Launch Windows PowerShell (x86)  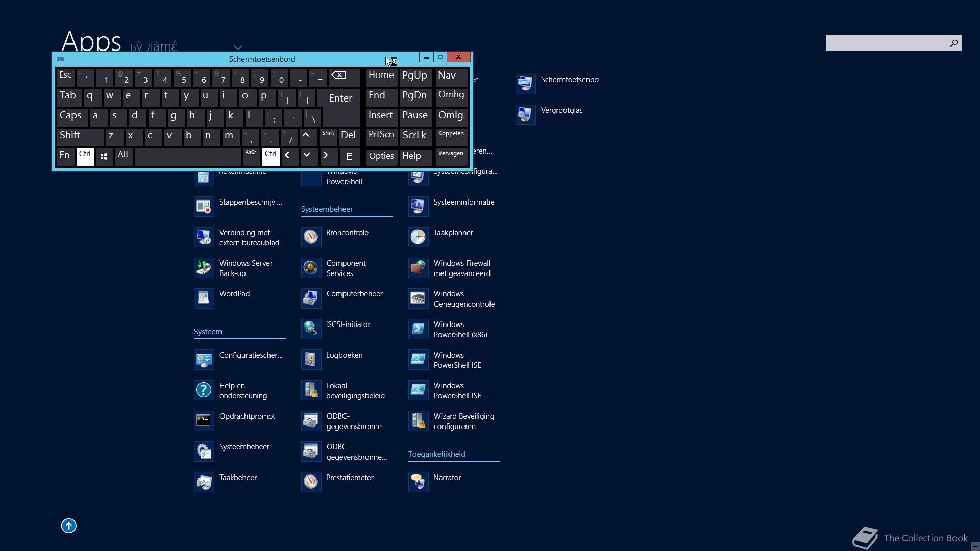click(x=418, y=329)
